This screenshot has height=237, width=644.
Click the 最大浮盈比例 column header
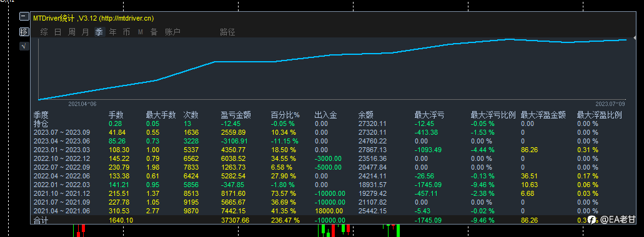point(599,115)
